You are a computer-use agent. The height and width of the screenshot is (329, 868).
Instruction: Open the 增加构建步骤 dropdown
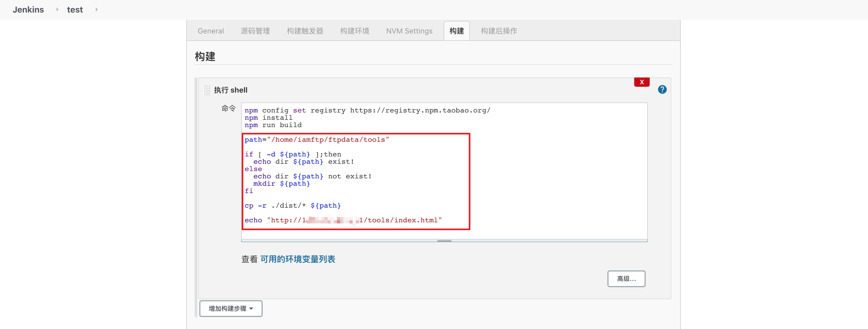point(231,308)
